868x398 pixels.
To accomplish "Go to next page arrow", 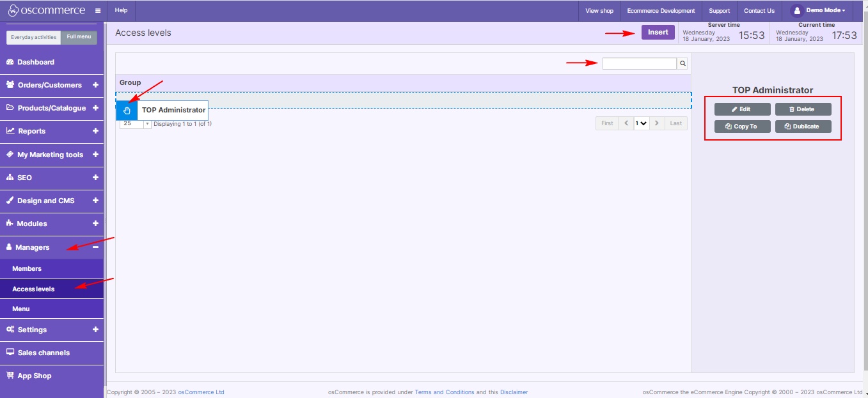I will click(x=657, y=123).
